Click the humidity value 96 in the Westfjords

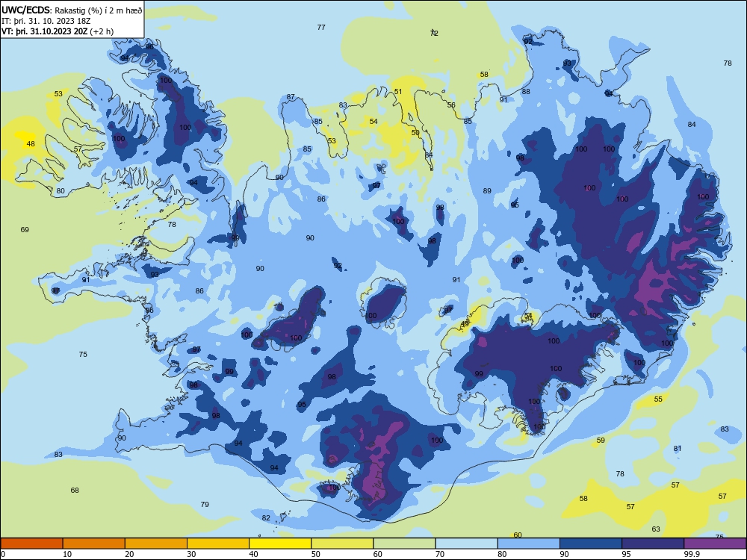[x=149, y=46]
